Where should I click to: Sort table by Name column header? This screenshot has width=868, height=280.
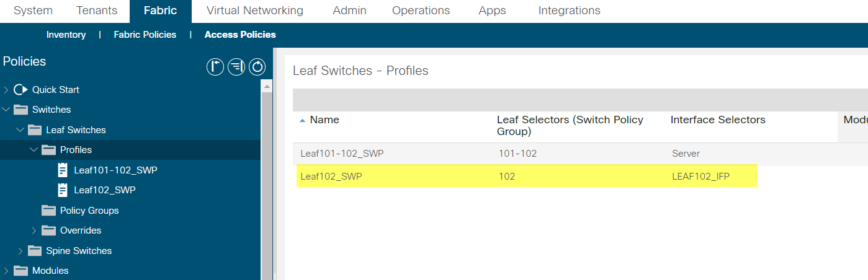[324, 120]
